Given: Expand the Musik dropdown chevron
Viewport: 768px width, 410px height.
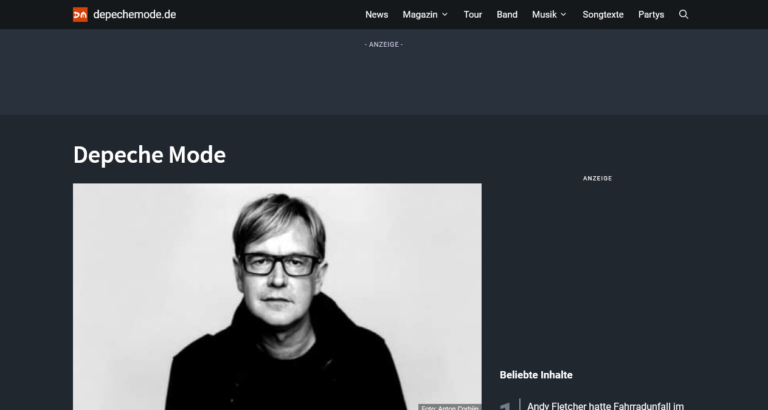Looking at the screenshot, I should tap(563, 15).
